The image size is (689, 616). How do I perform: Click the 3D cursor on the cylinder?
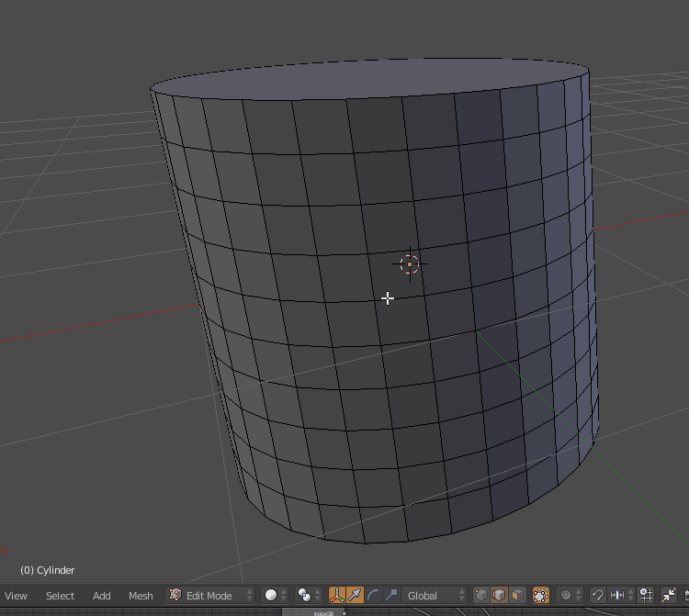[410, 264]
